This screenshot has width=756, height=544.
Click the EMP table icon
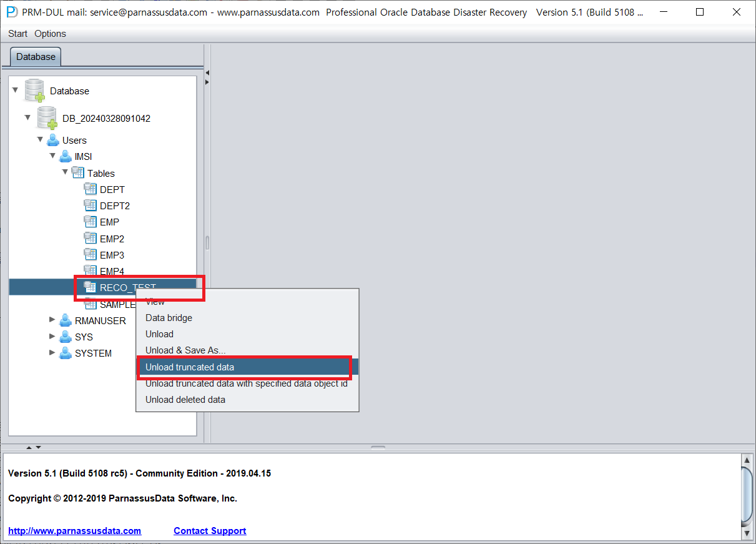91,222
